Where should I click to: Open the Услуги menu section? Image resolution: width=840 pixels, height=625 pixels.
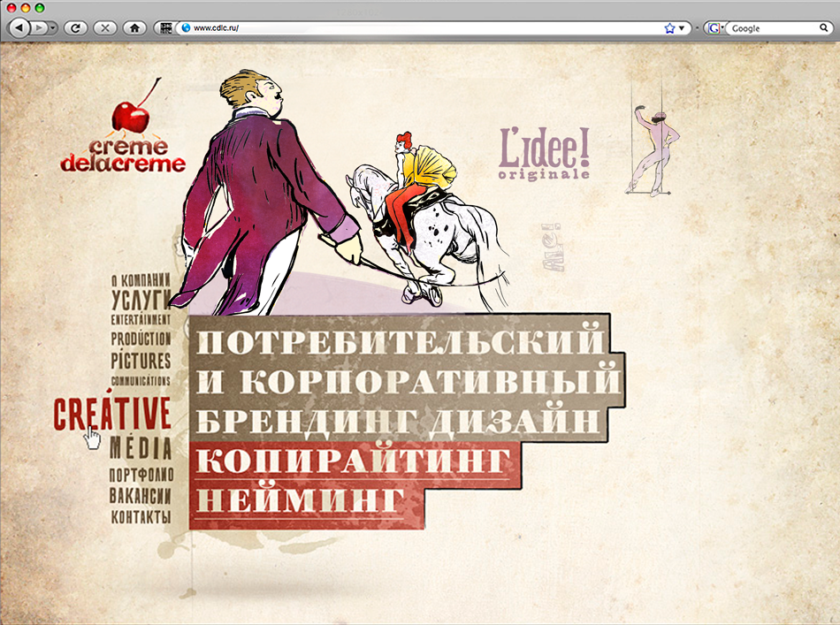click(x=141, y=300)
